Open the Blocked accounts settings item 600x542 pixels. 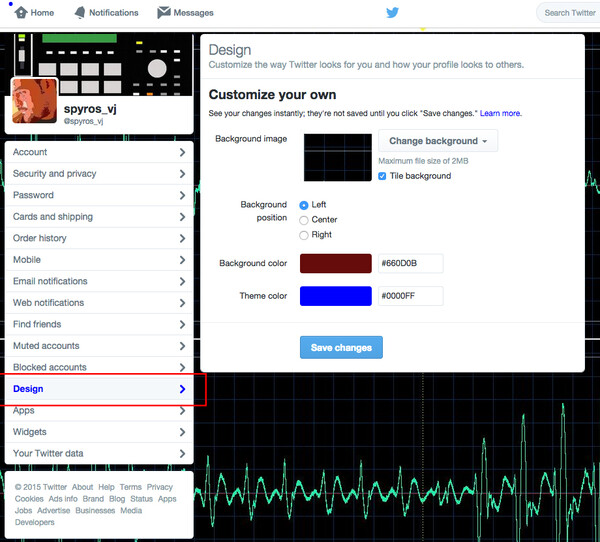99,366
